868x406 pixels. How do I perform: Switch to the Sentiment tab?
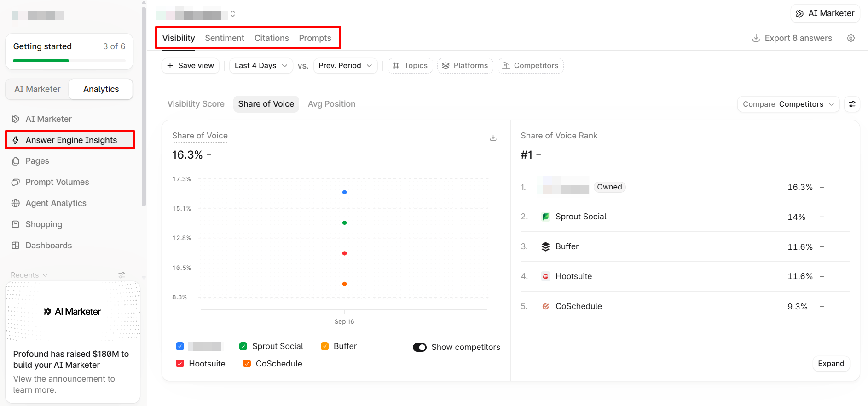pos(225,38)
